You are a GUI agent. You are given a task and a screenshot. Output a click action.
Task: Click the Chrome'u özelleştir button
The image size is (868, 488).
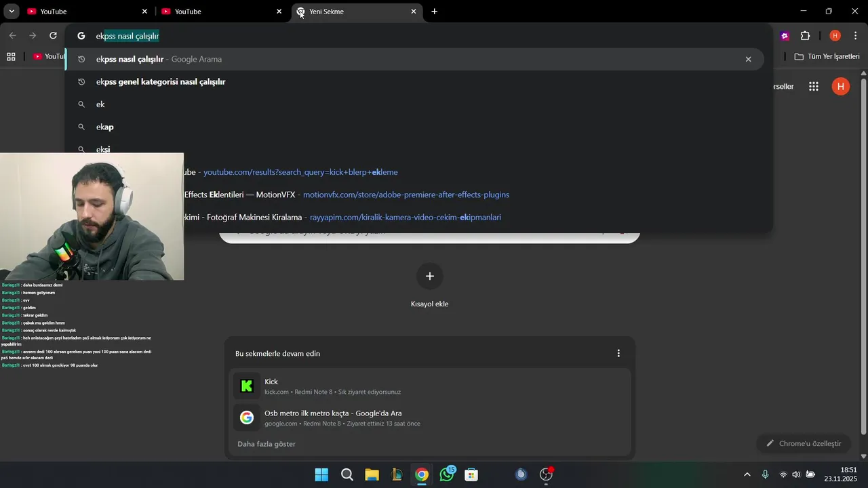click(804, 443)
